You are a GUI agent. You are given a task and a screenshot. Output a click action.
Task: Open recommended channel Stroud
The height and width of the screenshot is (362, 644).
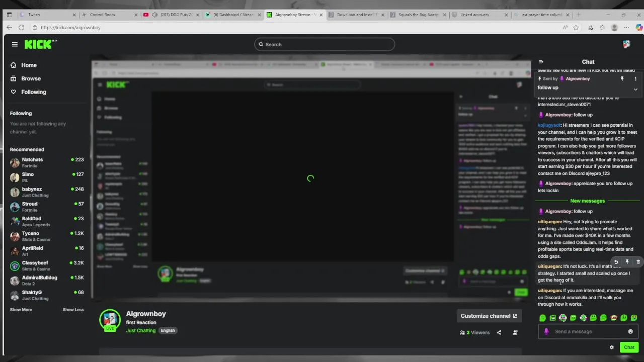[x=47, y=207]
